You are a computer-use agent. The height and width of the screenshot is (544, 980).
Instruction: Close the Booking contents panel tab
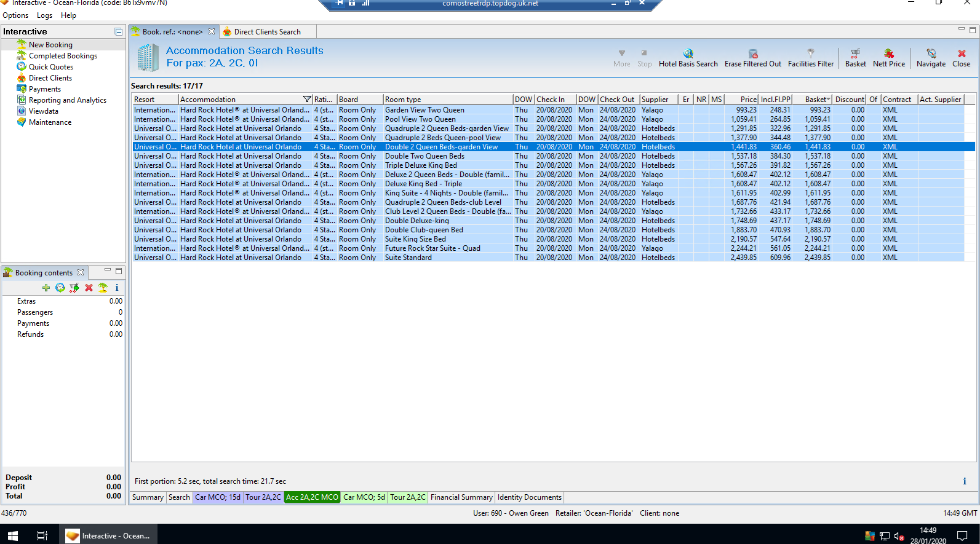point(81,272)
